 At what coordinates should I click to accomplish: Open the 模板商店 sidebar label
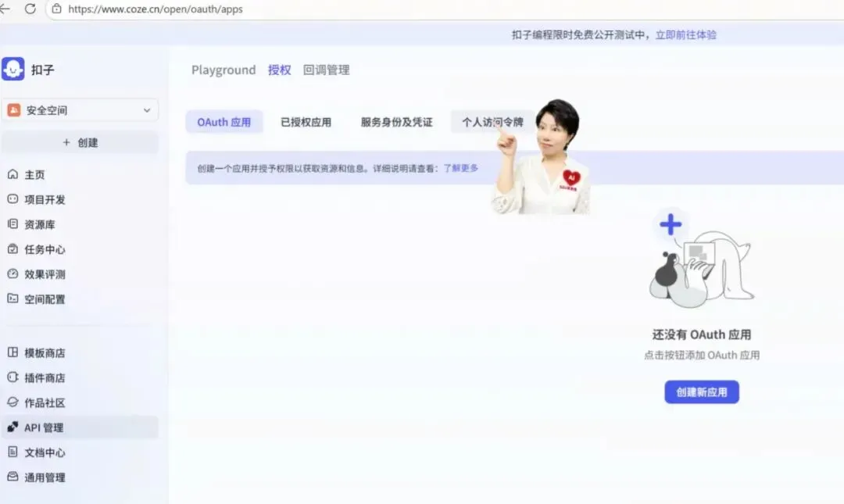(45, 352)
